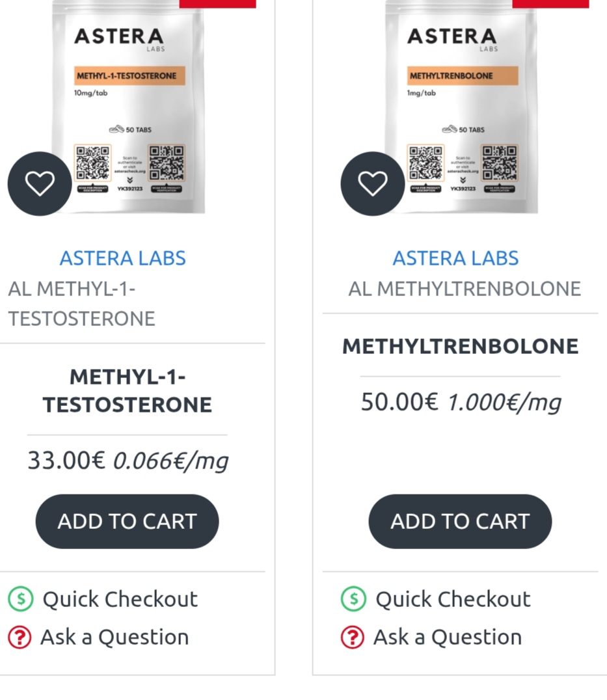Open the Methyltrenbolone product pouch image
The image size is (607, 700).
click(x=463, y=98)
